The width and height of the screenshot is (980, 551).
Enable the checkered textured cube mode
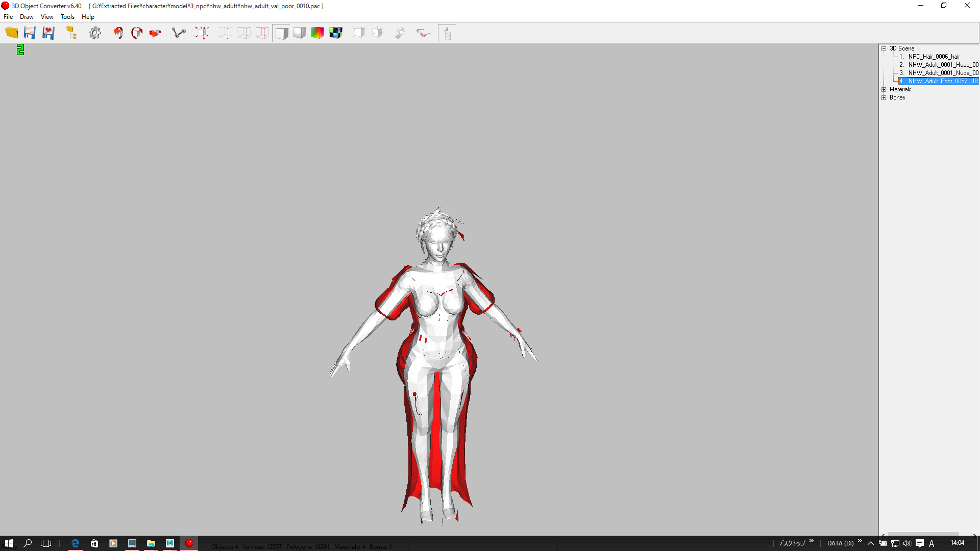pyautogui.click(x=336, y=33)
